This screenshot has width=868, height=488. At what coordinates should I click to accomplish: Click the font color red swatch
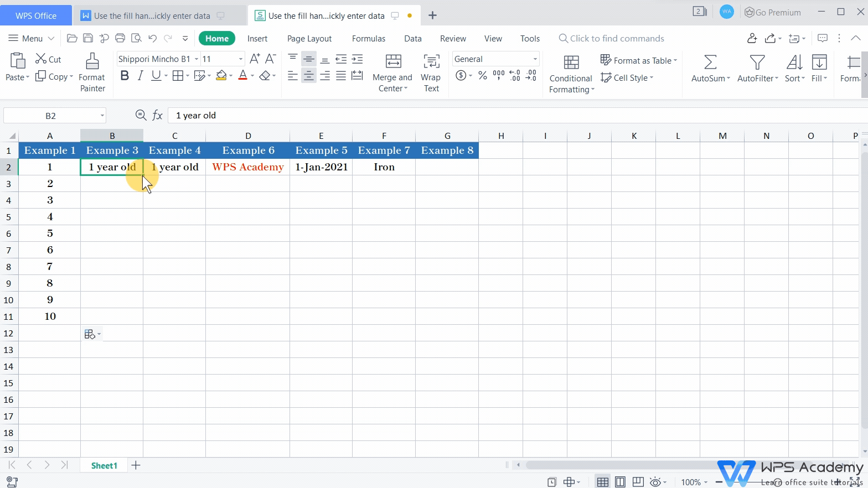pyautogui.click(x=242, y=76)
